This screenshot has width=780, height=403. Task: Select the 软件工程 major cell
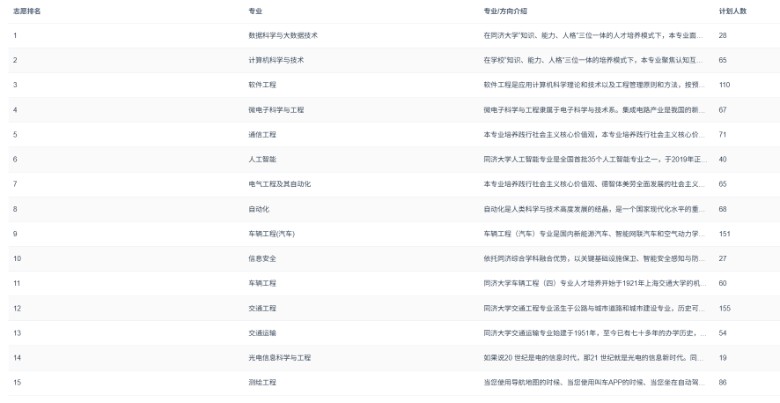[x=263, y=85]
